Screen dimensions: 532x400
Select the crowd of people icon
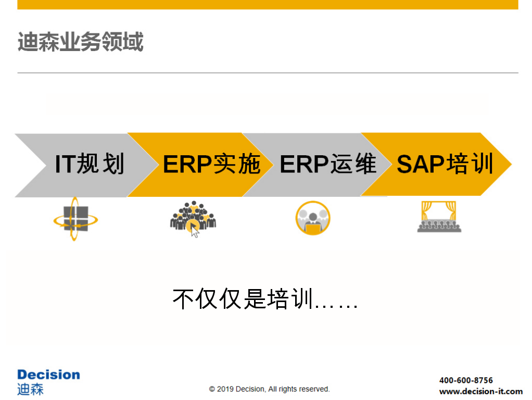pos(193,218)
